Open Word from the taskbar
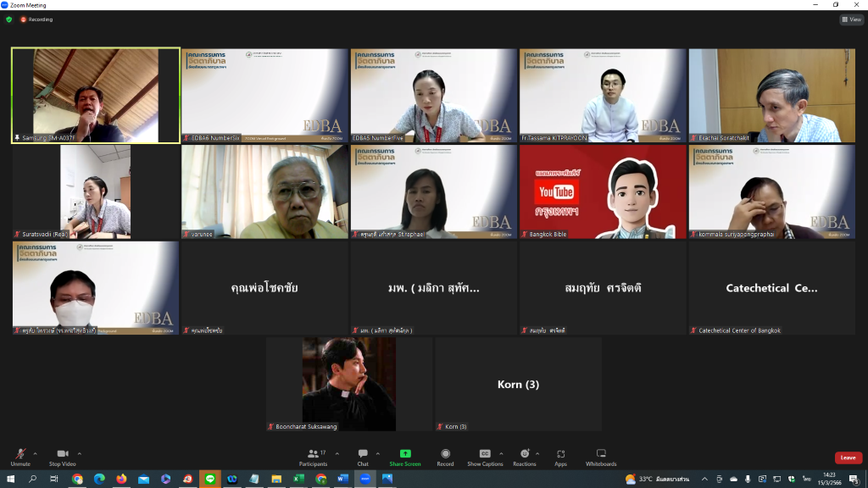This screenshot has height=488, width=868. 342,479
